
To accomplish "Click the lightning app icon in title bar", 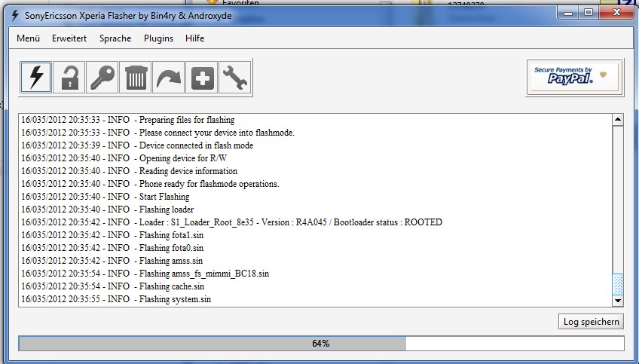I will point(15,16).
